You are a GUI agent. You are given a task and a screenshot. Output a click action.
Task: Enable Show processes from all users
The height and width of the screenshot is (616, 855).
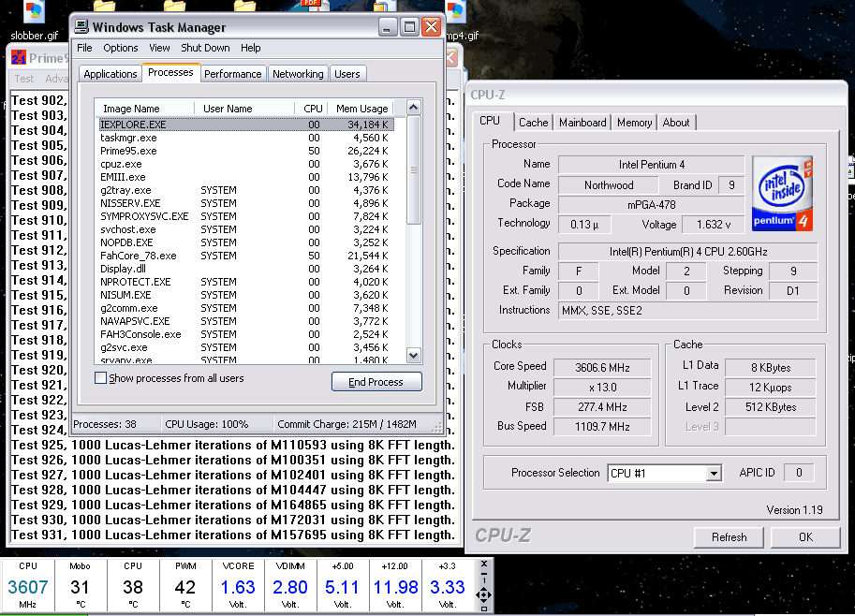(x=101, y=378)
